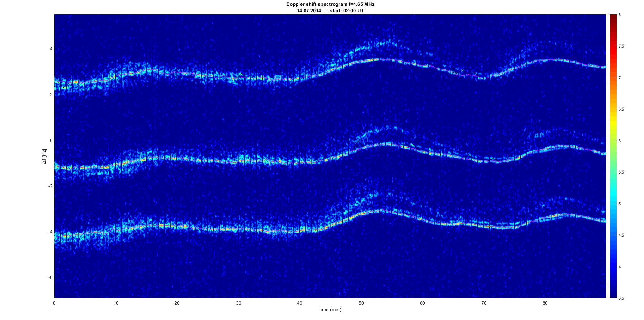Image resolution: width=644 pixels, height=320 pixels.
Task: Click the title 'Doppler shift spectrogram f=4.65 MHz'
Action: [x=330, y=4]
